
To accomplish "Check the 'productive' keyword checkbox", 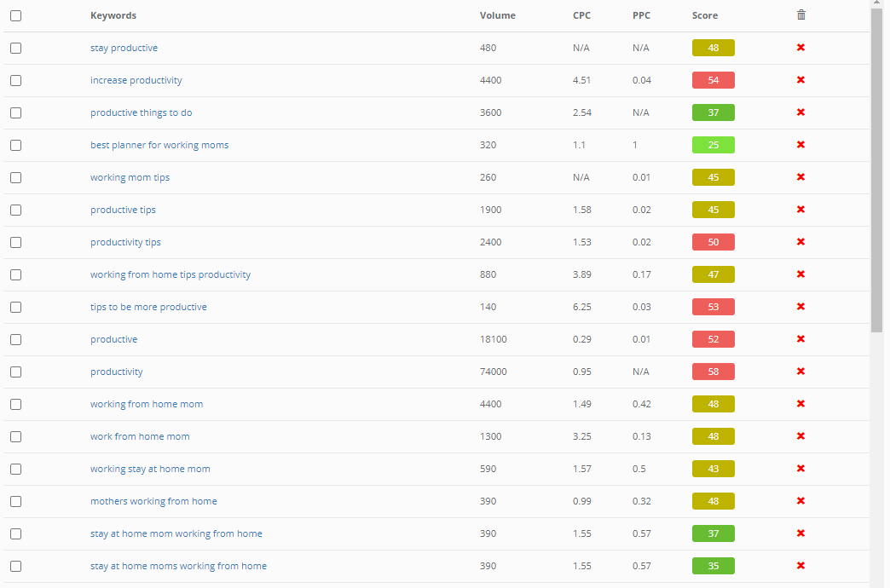I will click(x=16, y=339).
